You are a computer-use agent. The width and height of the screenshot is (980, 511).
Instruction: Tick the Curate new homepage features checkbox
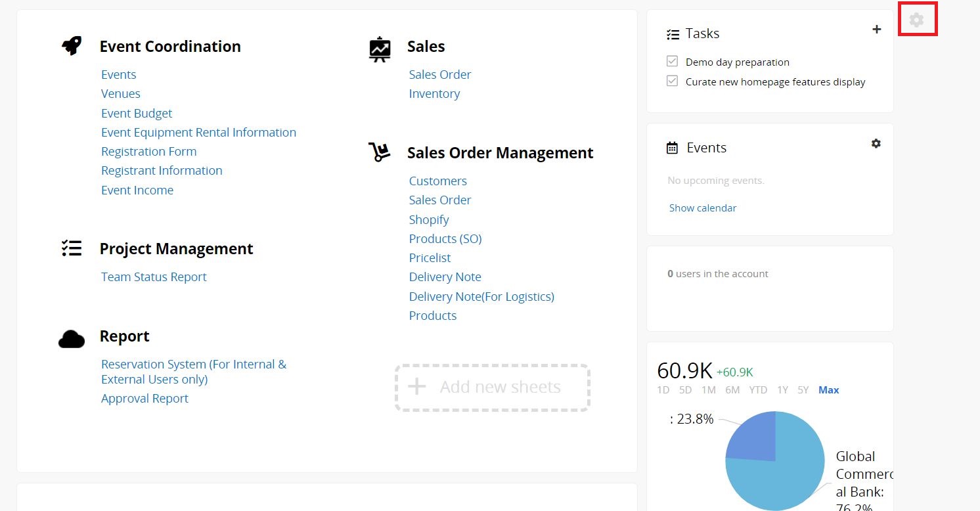point(672,81)
